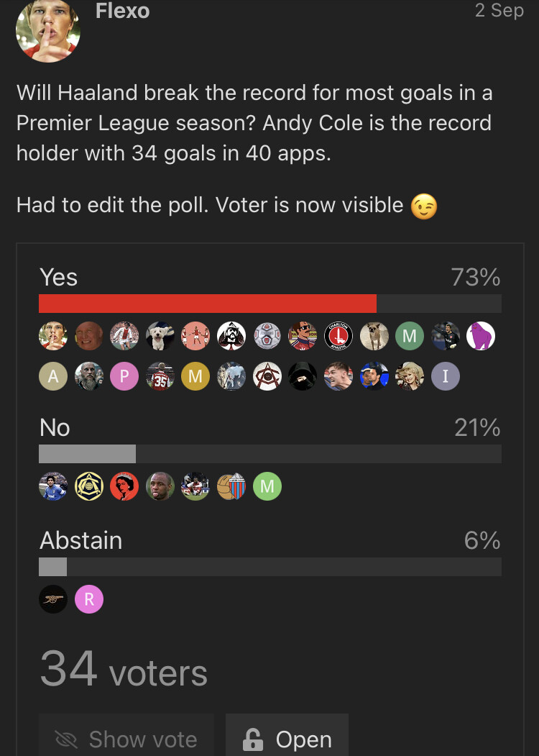Tap the 2 Sep post timestamp
The height and width of the screenshot is (756, 539).
click(x=499, y=12)
